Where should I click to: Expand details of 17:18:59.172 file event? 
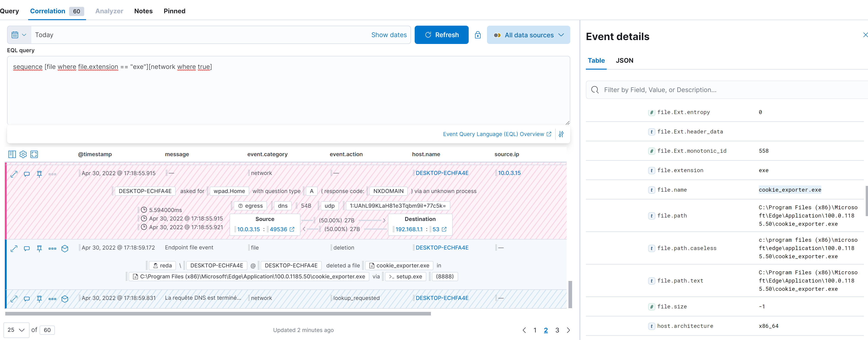click(14, 249)
